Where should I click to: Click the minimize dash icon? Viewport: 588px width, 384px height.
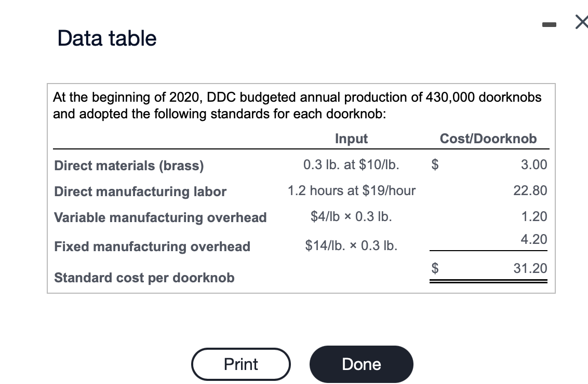coord(549,23)
